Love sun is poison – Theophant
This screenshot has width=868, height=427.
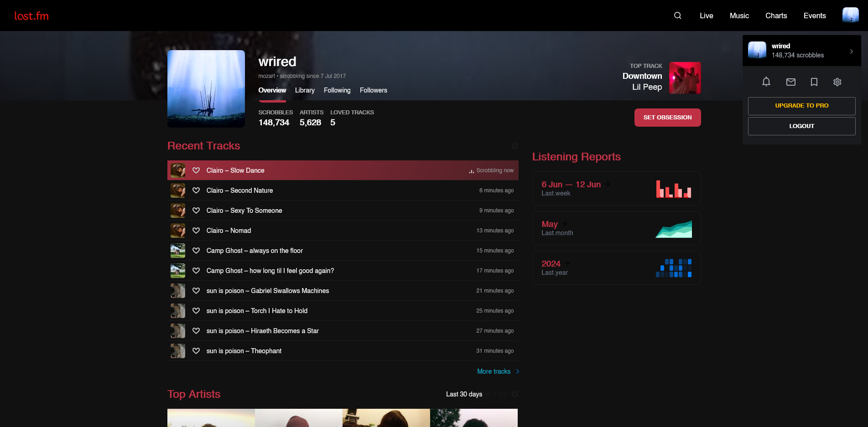click(x=196, y=351)
